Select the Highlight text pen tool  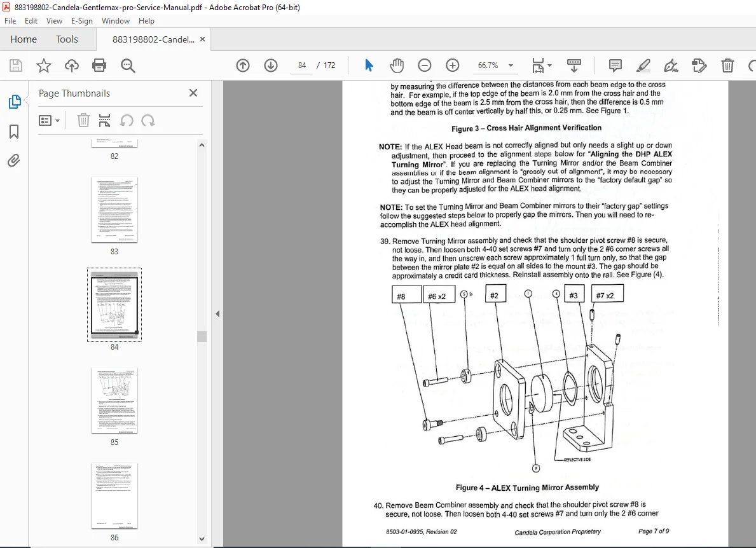[643, 65]
